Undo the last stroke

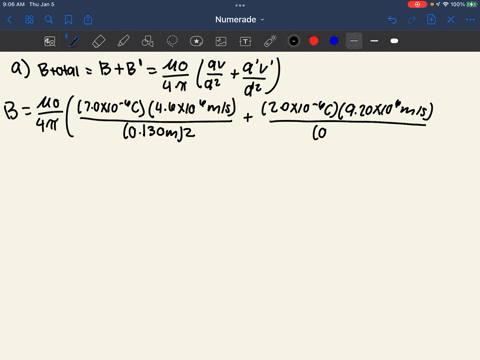[x=392, y=20]
